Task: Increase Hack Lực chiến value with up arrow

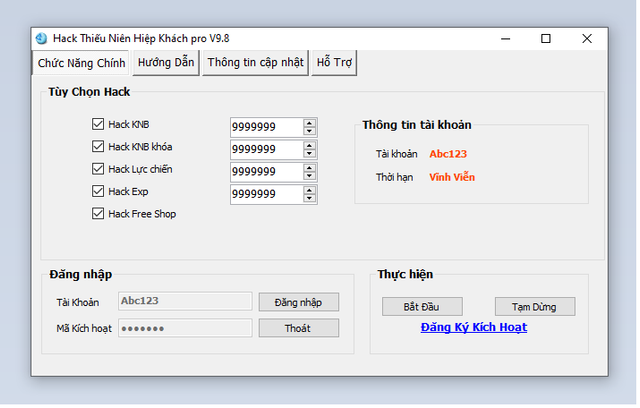Action: pyautogui.click(x=310, y=167)
